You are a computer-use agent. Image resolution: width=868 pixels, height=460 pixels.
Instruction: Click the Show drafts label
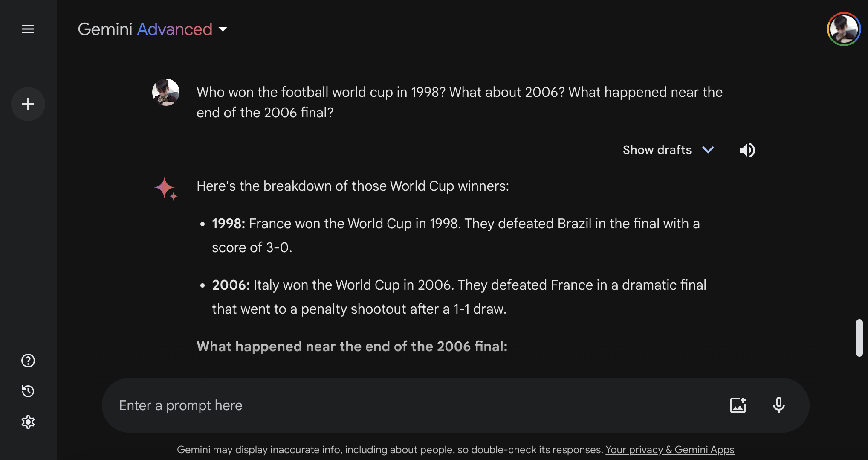pyautogui.click(x=657, y=150)
